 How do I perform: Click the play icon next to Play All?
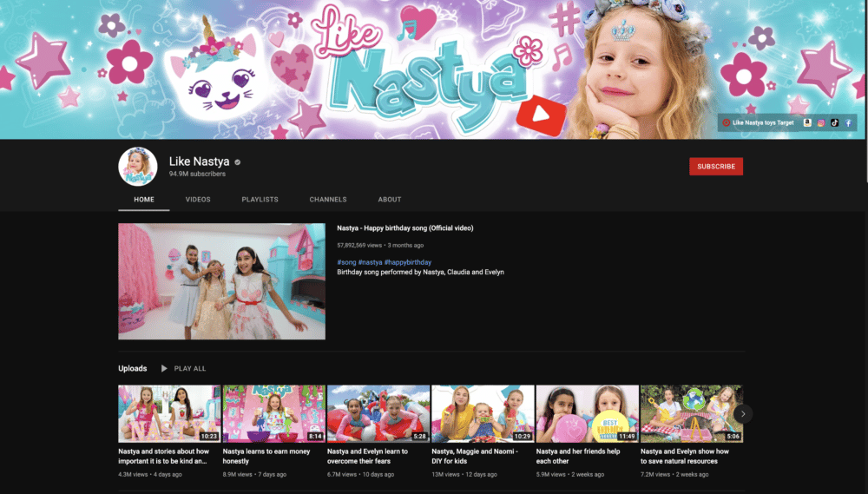pos(164,368)
